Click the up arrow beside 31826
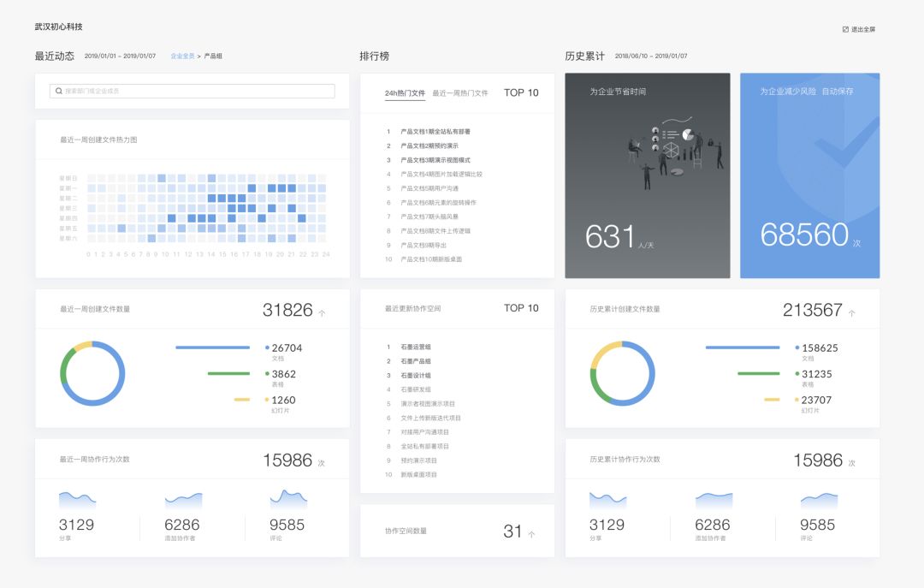 point(322,312)
